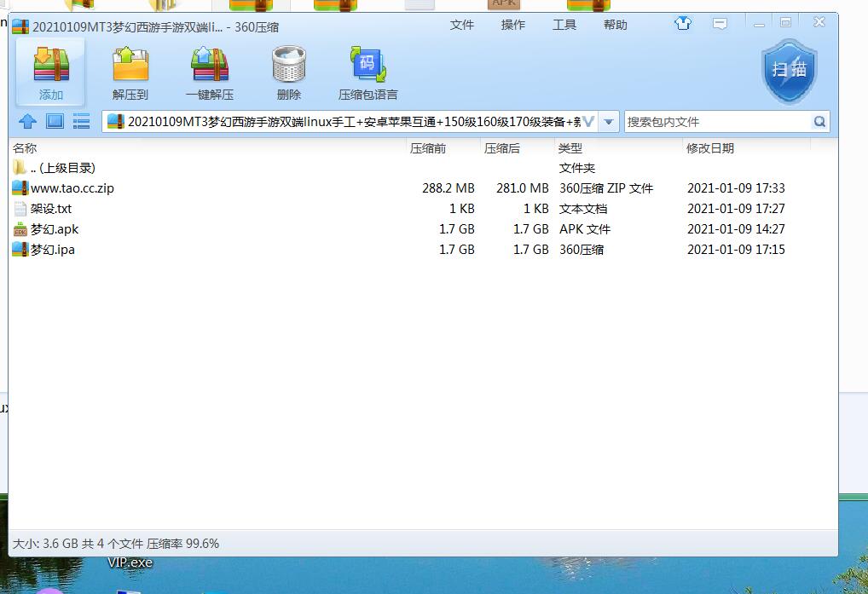Sort files by the 压缩前 column header
This screenshot has width=868, height=594.
(428, 148)
